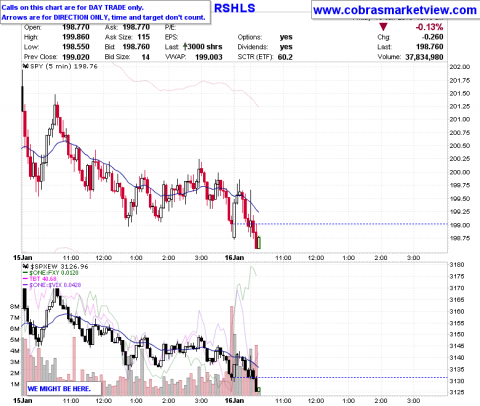Click the Bid Size value 14
The image size is (480, 406).
click(146, 57)
